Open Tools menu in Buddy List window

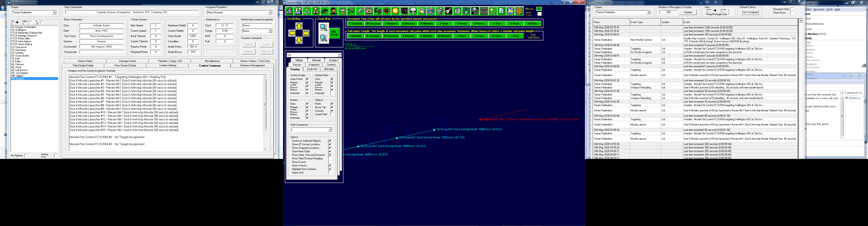tap(829, 9)
